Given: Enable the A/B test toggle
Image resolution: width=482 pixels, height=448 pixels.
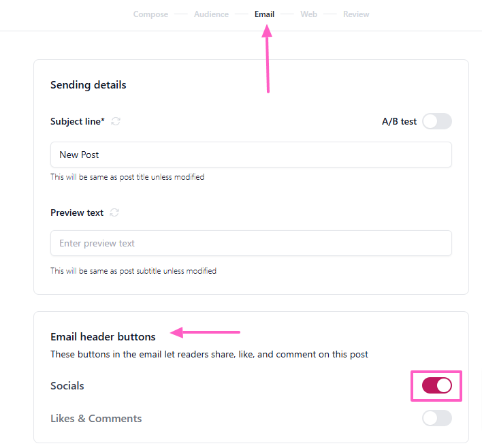Looking at the screenshot, I should (436, 121).
